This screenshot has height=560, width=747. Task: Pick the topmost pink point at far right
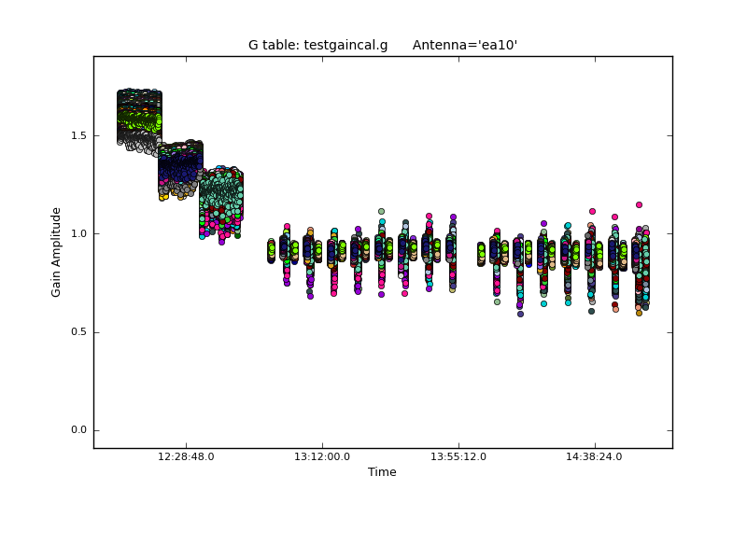tap(639, 204)
